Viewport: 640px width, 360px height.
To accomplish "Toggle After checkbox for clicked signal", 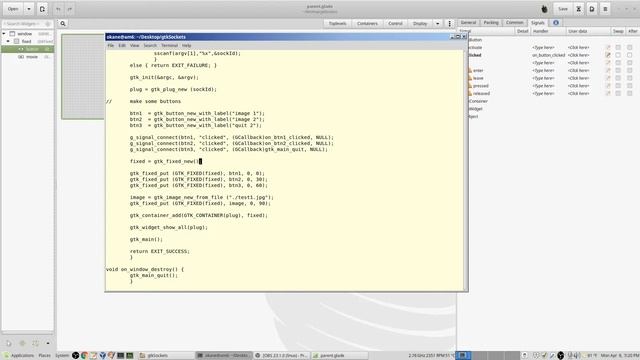I will tap(630, 55).
